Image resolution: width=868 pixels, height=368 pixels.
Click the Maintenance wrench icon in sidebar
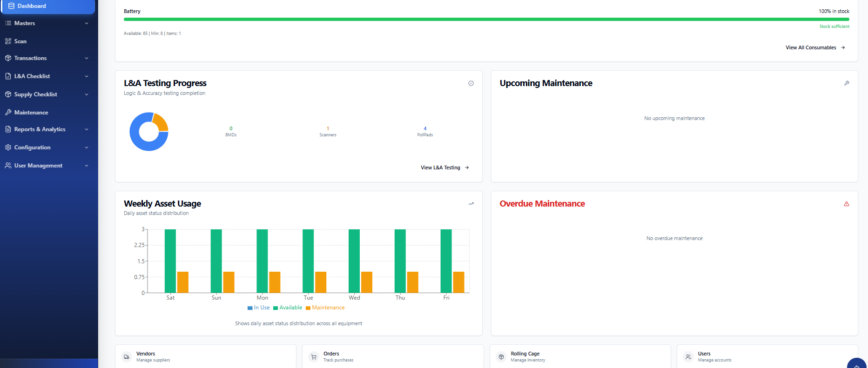coord(8,113)
